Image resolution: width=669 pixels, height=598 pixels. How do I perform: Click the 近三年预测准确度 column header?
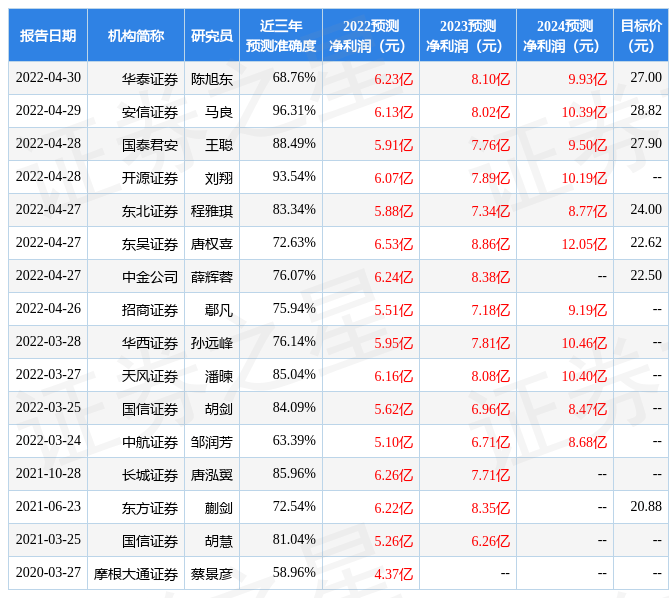point(281,35)
